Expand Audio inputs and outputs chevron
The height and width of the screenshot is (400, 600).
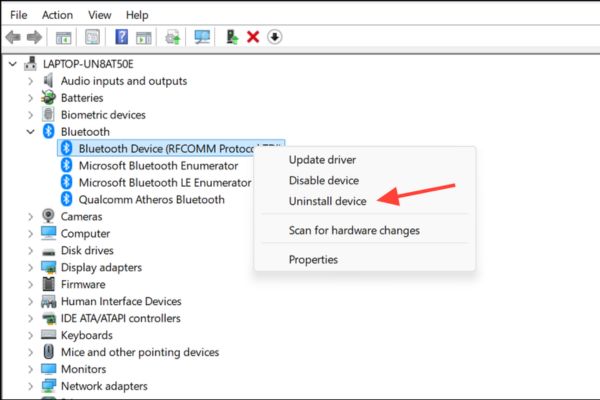pos(30,81)
